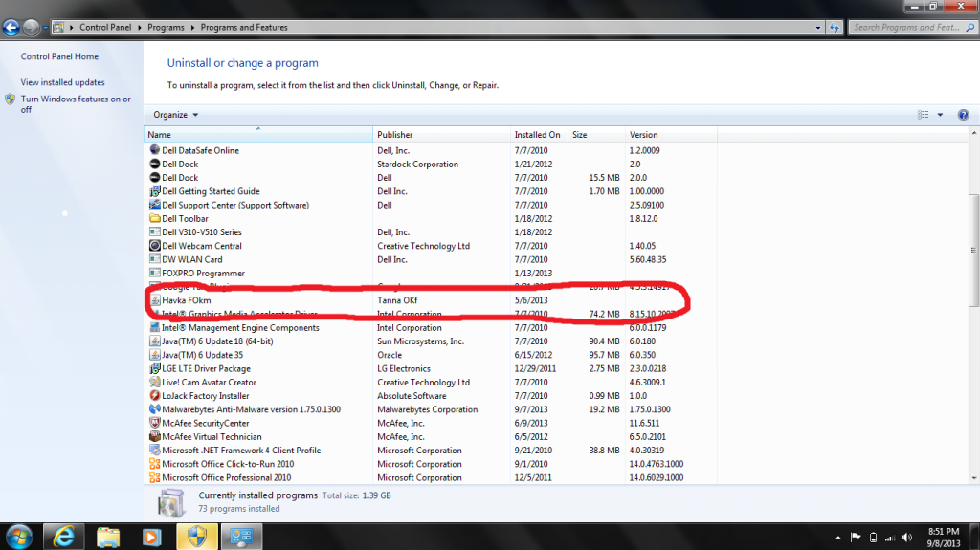Select Java(TM) 6 Update 35 icon
980x550 pixels.
154,354
